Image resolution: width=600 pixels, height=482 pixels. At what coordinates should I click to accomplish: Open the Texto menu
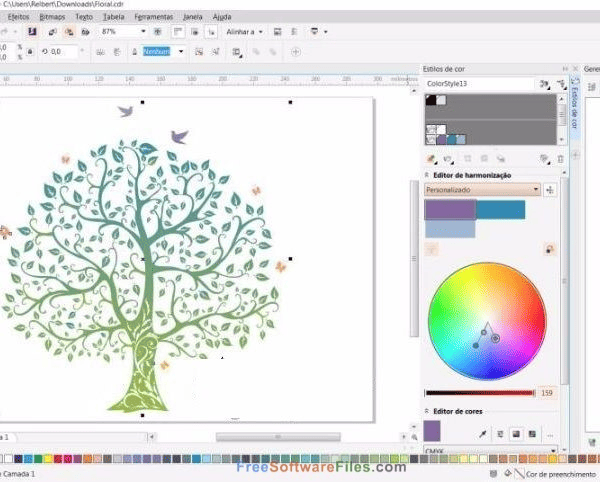click(84, 17)
